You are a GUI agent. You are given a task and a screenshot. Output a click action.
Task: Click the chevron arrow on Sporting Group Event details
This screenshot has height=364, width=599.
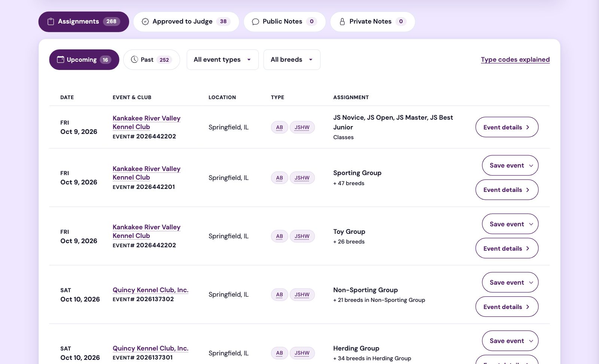point(528,190)
